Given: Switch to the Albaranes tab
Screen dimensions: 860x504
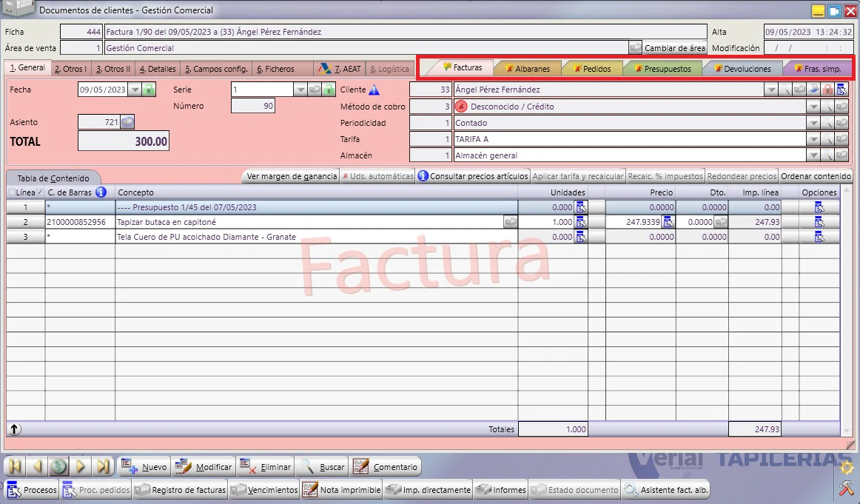Looking at the screenshot, I should [527, 69].
